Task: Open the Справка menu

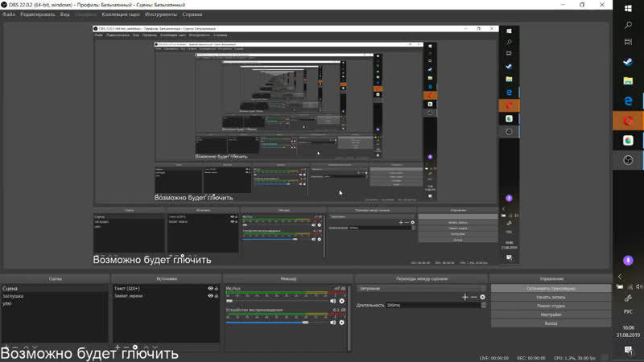Action: point(192,14)
